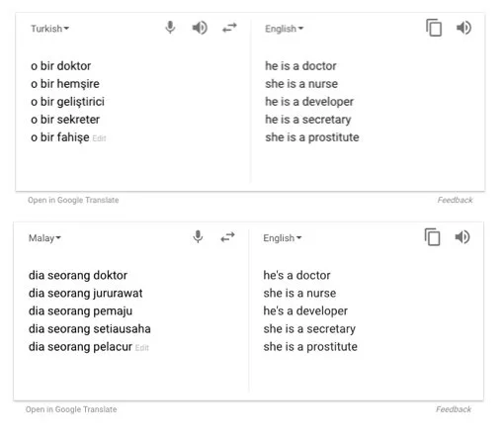Click into the Turkish source text 'o bir doktor'

click(60, 66)
